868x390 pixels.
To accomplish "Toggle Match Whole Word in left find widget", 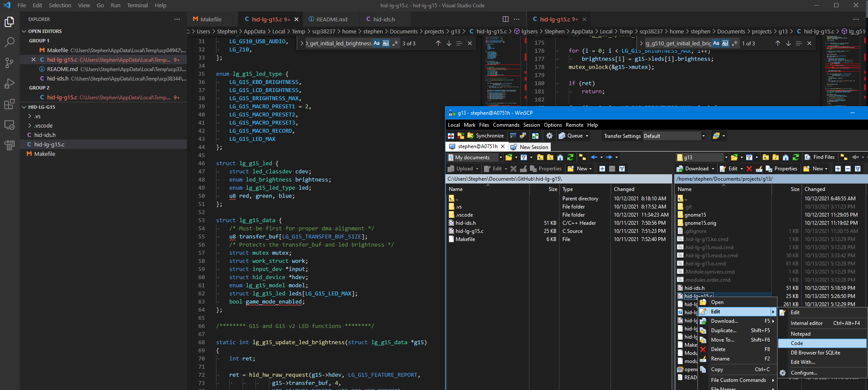I will point(386,43).
